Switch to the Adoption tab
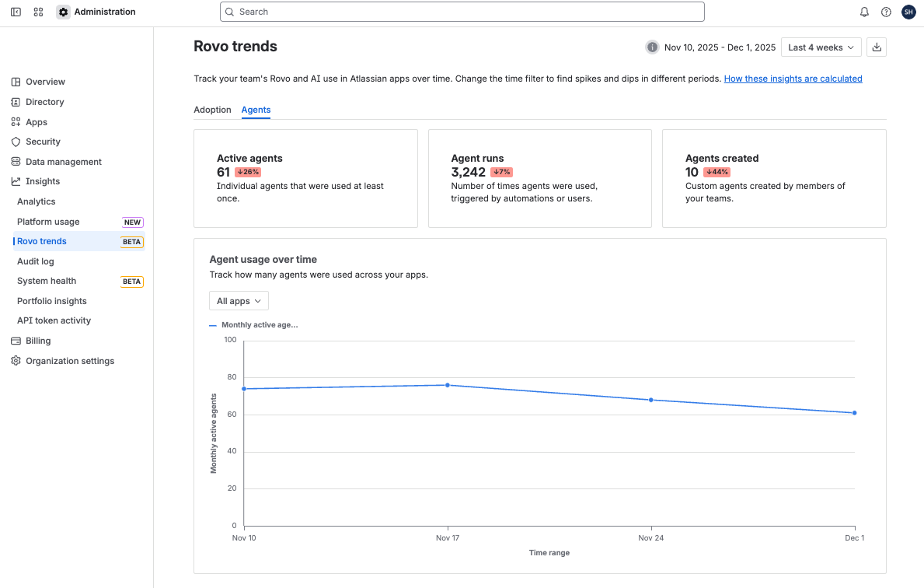This screenshot has height=588, width=924. pos(212,110)
